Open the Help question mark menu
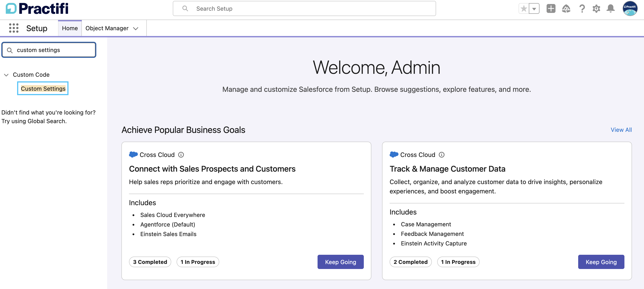 (x=582, y=9)
